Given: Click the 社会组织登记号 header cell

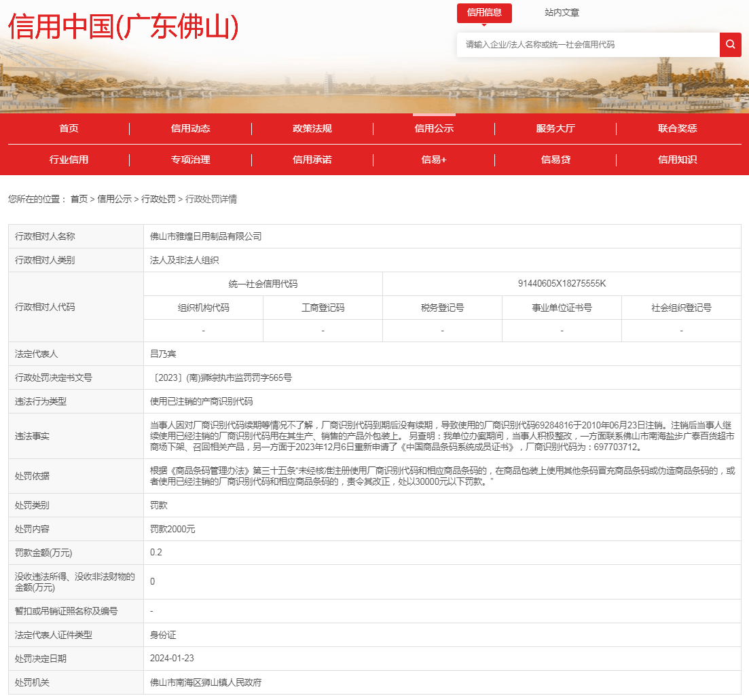Looking at the screenshot, I should tap(681, 308).
